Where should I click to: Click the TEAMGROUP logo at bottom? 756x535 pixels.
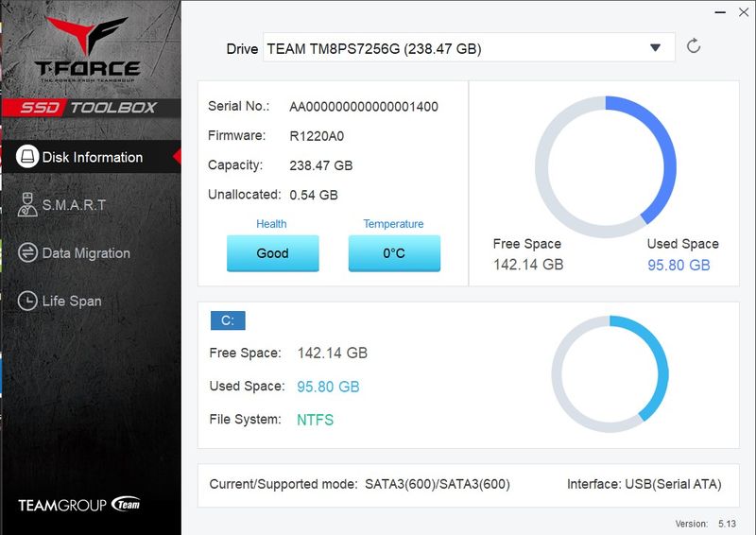tap(79, 504)
